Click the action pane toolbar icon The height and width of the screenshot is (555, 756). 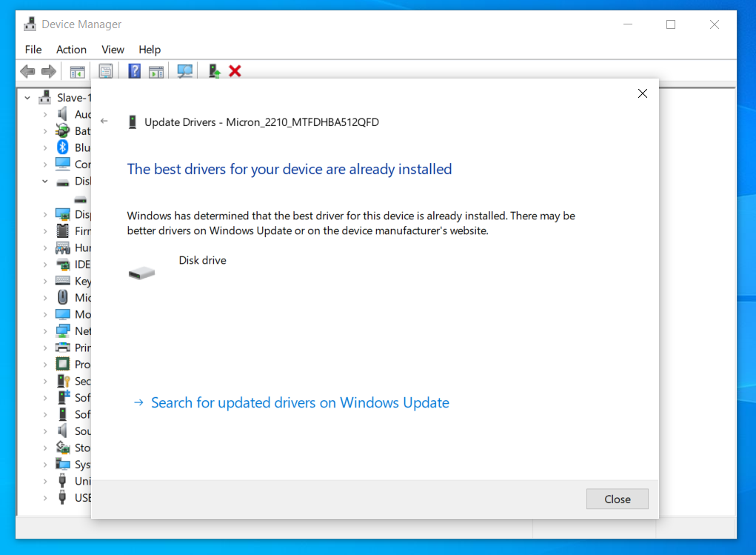click(156, 72)
